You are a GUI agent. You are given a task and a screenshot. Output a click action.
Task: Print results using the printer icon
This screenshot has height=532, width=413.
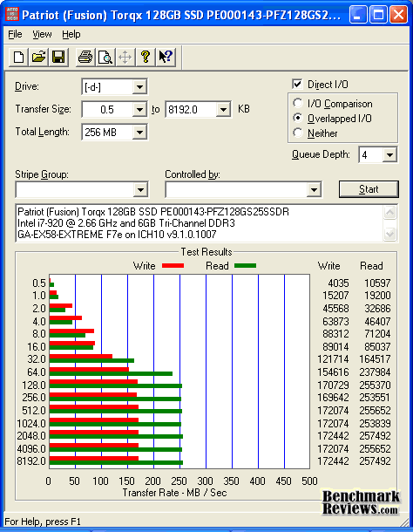85,57
